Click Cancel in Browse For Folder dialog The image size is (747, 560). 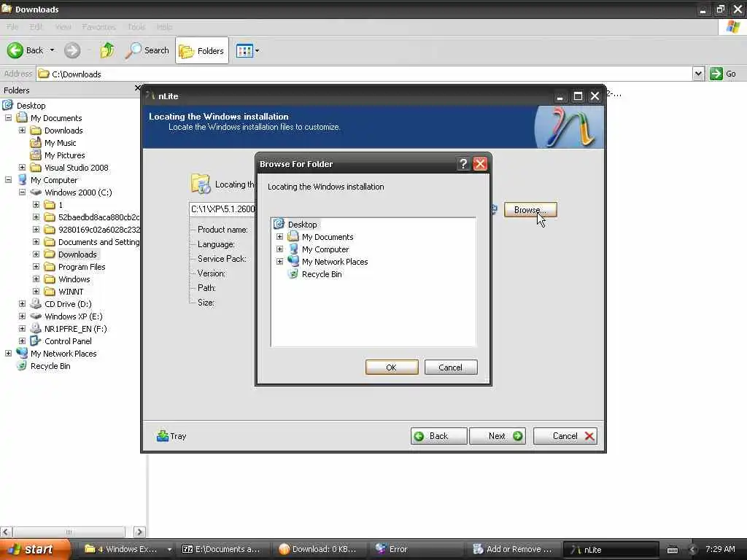point(451,367)
